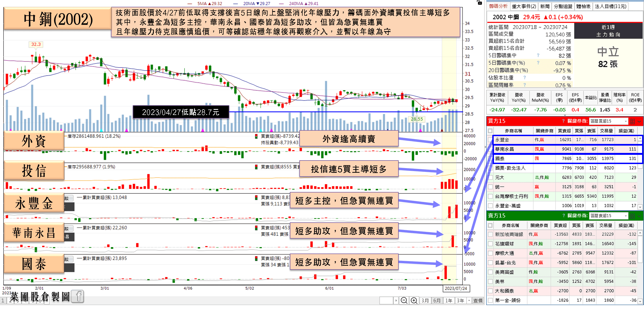Open the 法人目標(31元) tab
The width and height of the screenshot is (644, 311).
(x=611, y=6)
